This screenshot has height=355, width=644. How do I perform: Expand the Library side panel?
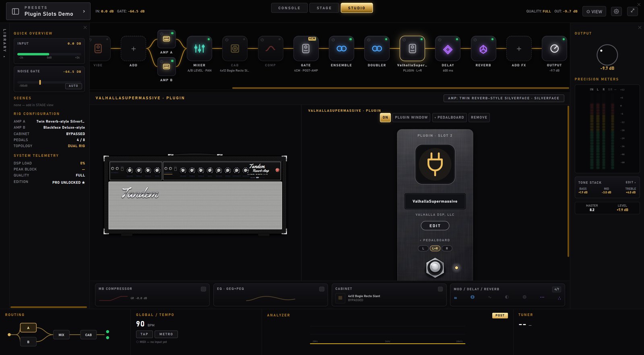(5, 43)
